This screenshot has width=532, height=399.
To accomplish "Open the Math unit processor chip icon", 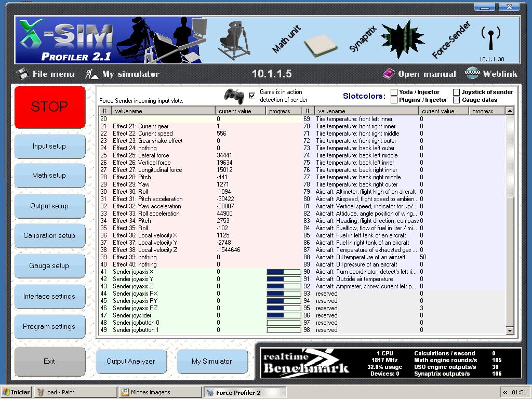I will click(320, 46).
